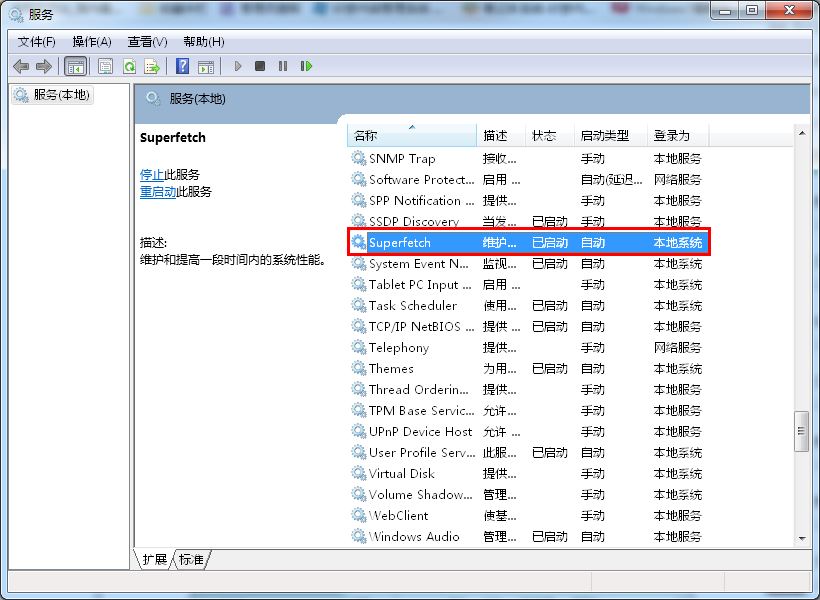Sort by the 描述 column header
The height and width of the screenshot is (600, 820).
(500, 135)
